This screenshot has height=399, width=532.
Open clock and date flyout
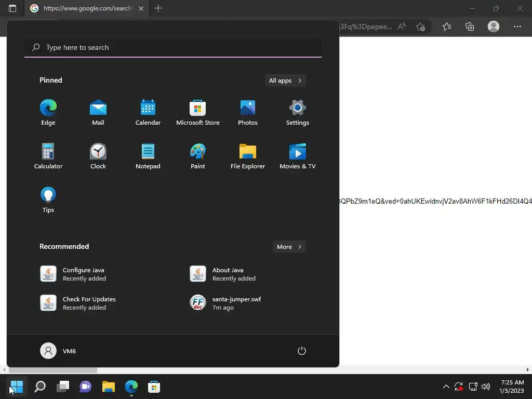coord(512,387)
